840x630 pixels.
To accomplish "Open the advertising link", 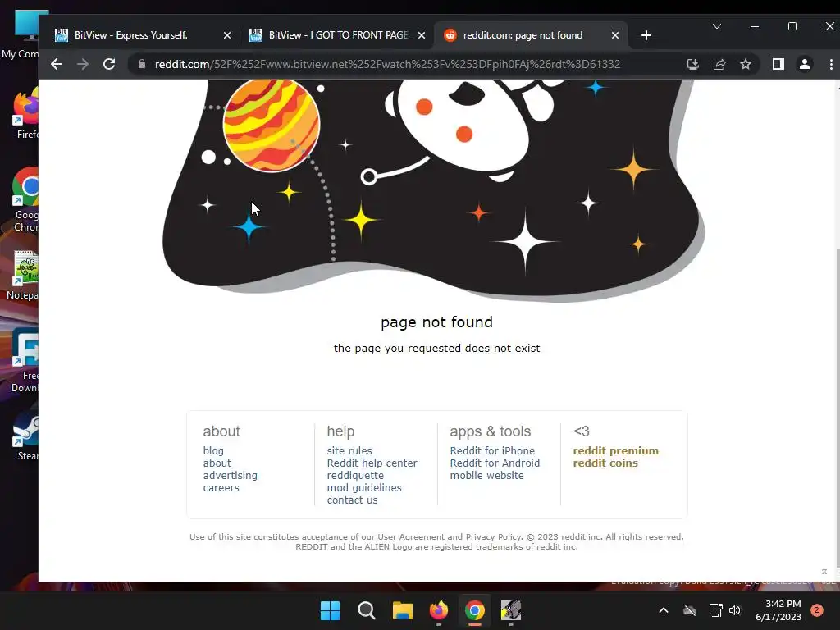I will pyautogui.click(x=230, y=475).
